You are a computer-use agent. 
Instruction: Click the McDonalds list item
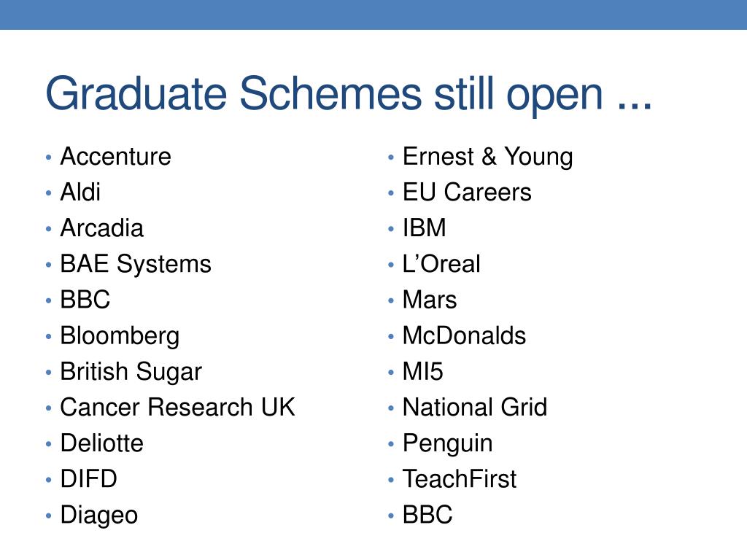tap(465, 335)
